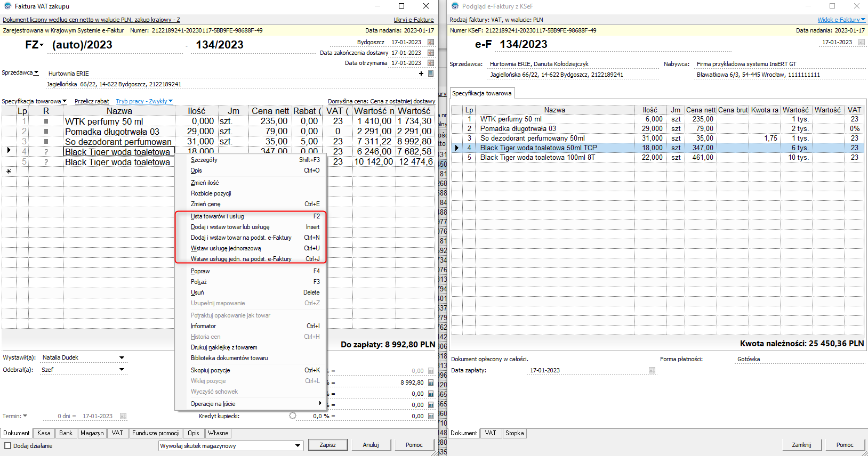This screenshot has height=456, width=868.
Task: Expand the FZ document type dropdown
Action: click(x=42, y=45)
